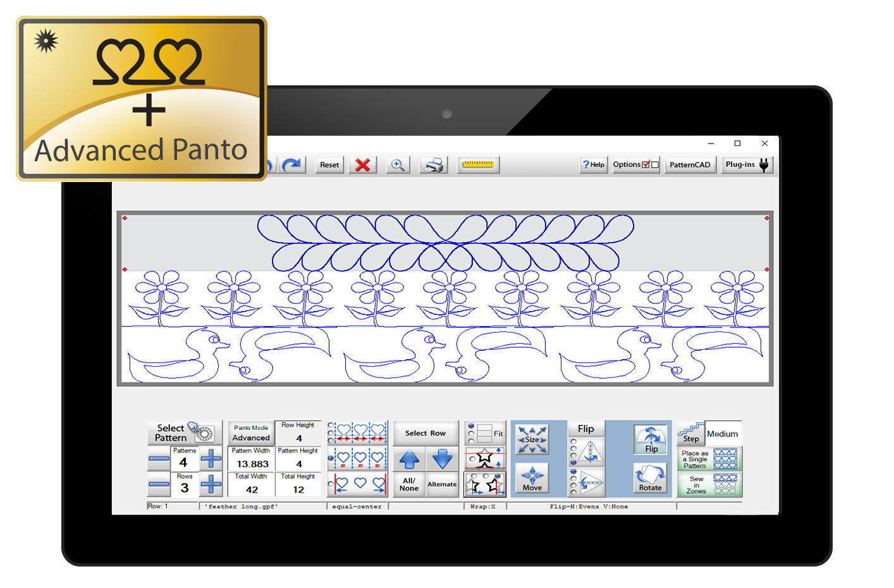894x588 pixels.
Task: Toggle the checked Options checkbox icon
Action: tap(646, 164)
